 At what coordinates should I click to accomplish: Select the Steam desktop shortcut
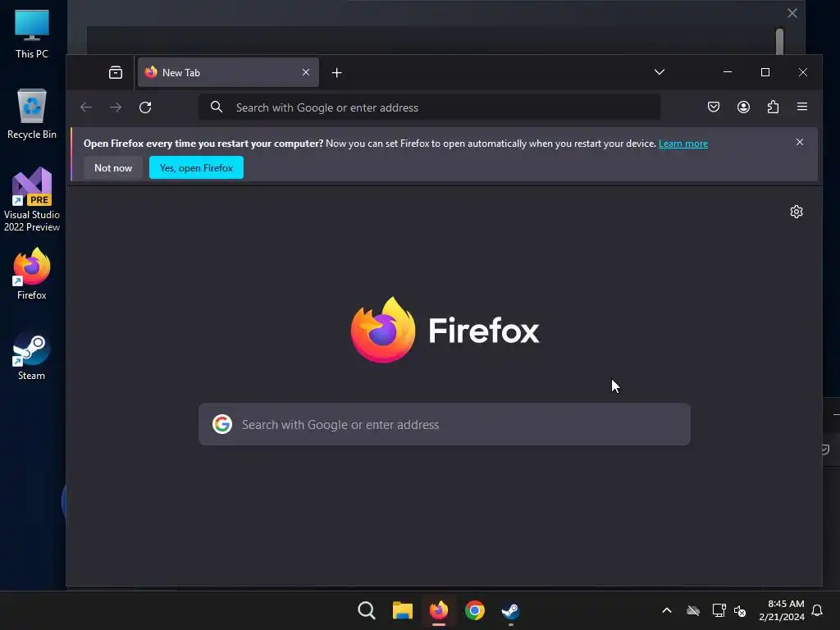pos(32,356)
